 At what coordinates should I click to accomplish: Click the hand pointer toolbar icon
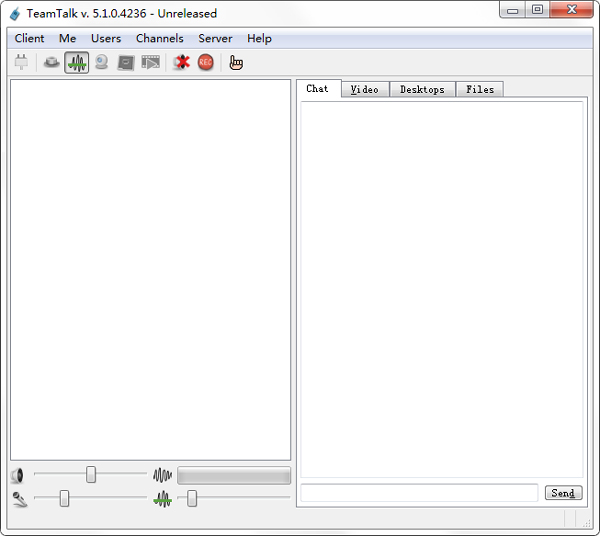coord(236,62)
